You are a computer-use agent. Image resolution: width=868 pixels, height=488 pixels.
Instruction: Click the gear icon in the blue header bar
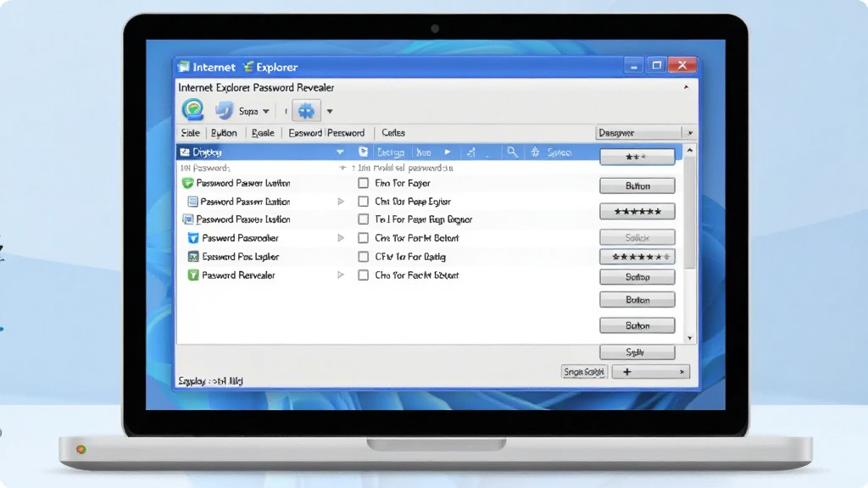coord(535,152)
